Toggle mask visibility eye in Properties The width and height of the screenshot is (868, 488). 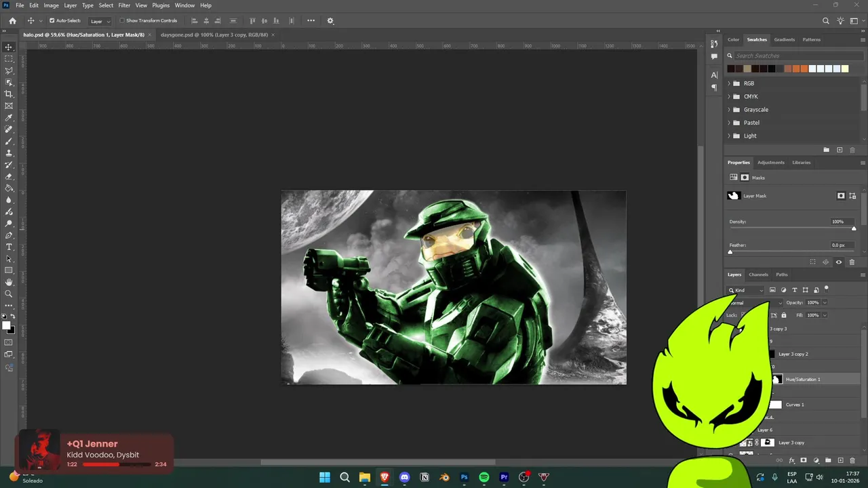pyautogui.click(x=839, y=262)
